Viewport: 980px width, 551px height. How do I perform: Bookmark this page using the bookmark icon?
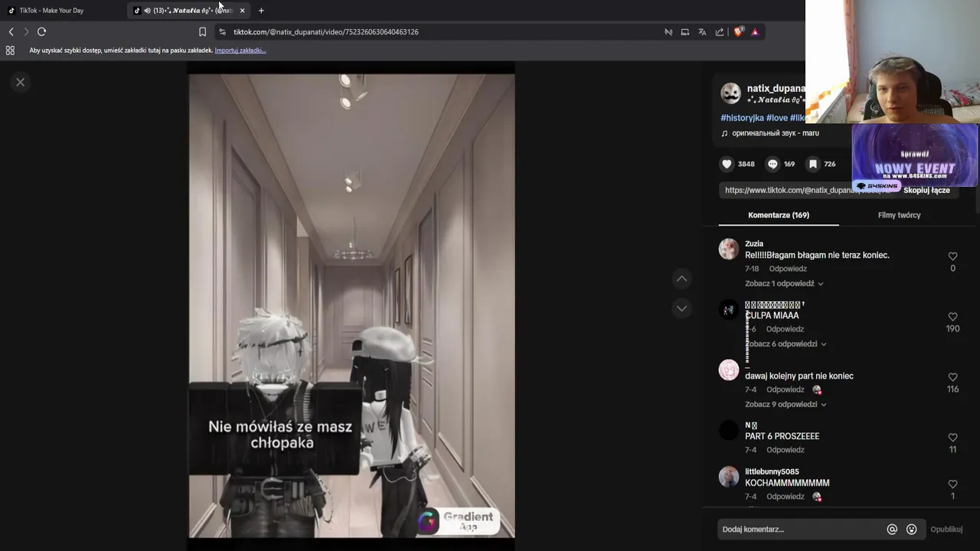(202, 32)
